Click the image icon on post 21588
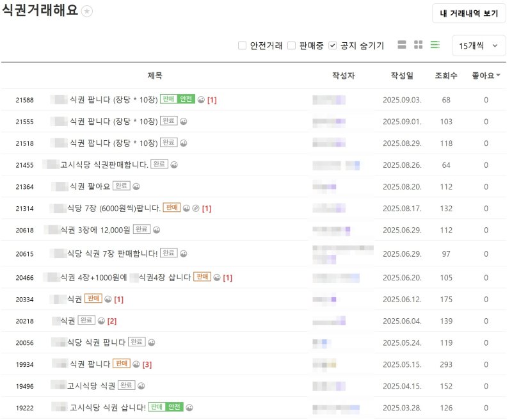The height and width of the screenshot is (420, 512). [x=200, y=100]
